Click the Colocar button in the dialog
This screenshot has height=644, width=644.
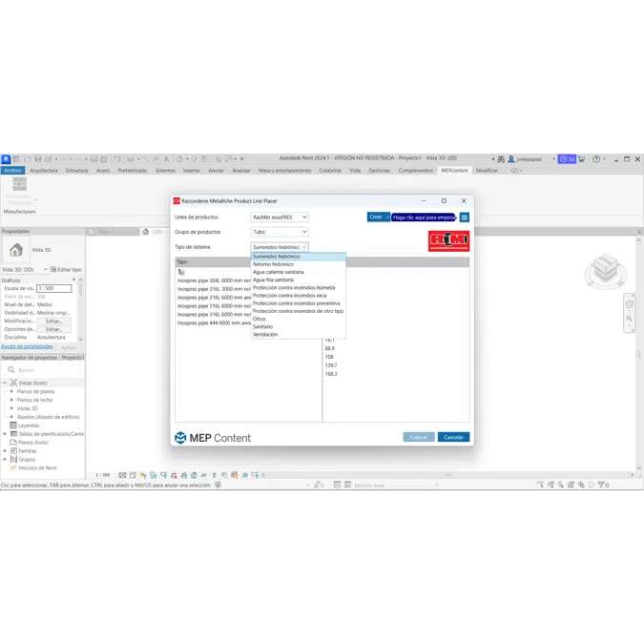419,437
